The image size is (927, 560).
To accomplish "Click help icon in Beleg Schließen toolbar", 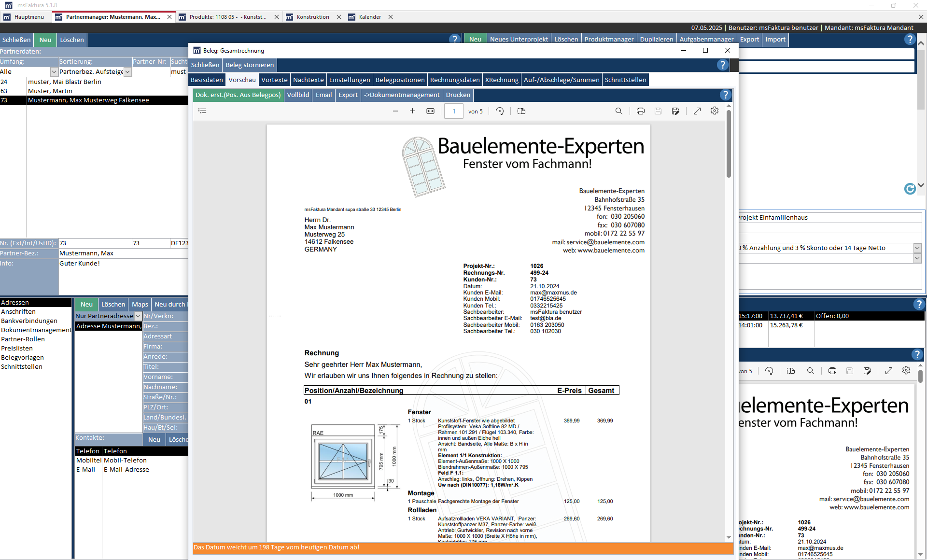I will coord(722,65).
